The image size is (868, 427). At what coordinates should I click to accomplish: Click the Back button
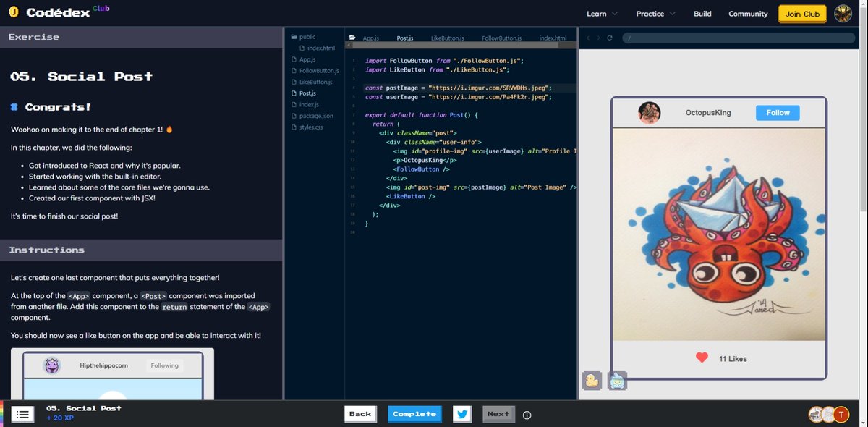coord(360,414)
